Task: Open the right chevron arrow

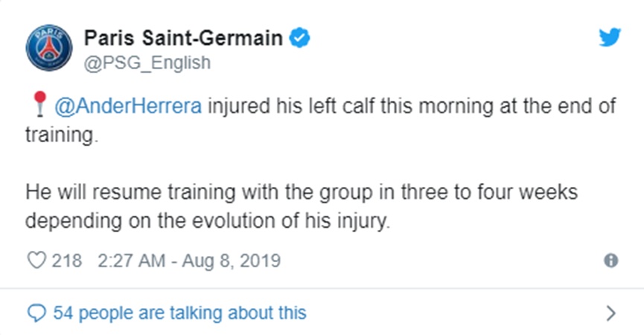Action: 610,313
